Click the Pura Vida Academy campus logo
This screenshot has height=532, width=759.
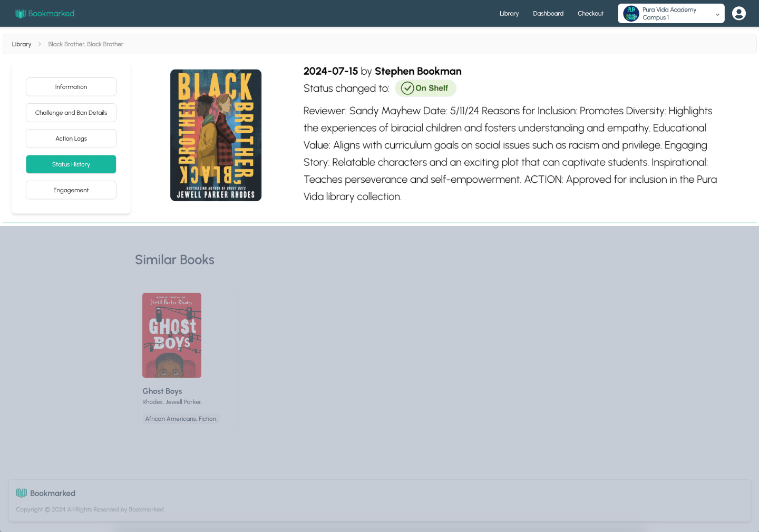pyautogui.click(x=631, y=14)
